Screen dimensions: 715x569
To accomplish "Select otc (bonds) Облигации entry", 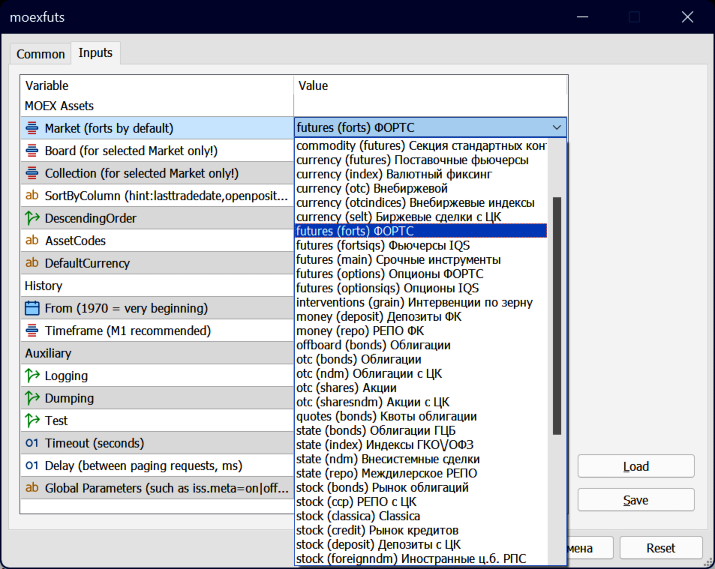I will point(421,359).
